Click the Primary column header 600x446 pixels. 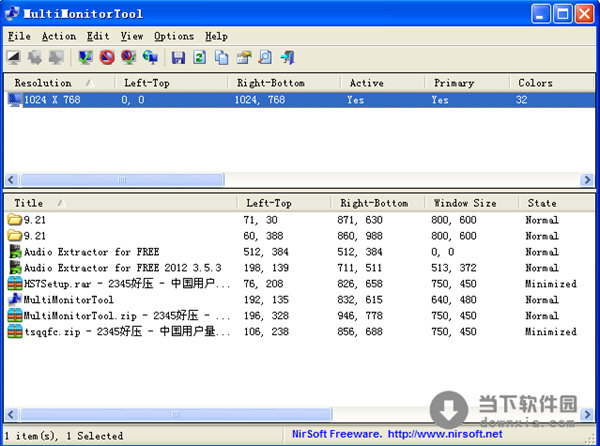click(467, 83)
